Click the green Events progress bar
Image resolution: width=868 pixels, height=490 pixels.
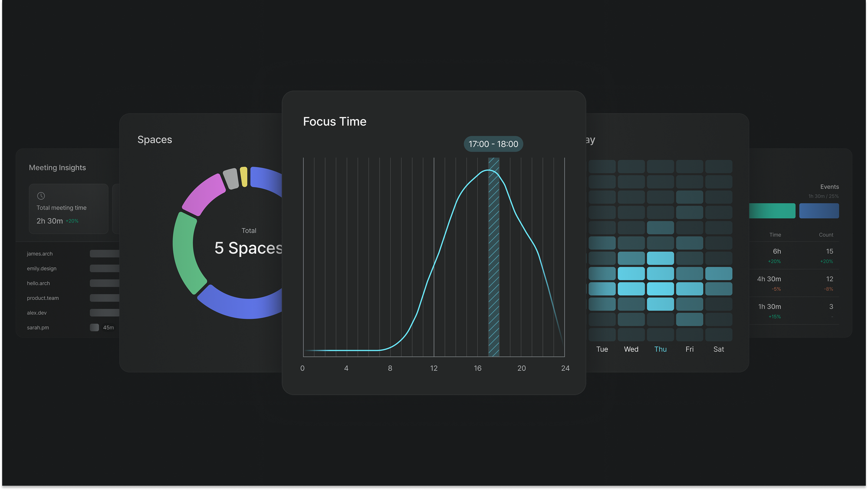click(772, 211)
